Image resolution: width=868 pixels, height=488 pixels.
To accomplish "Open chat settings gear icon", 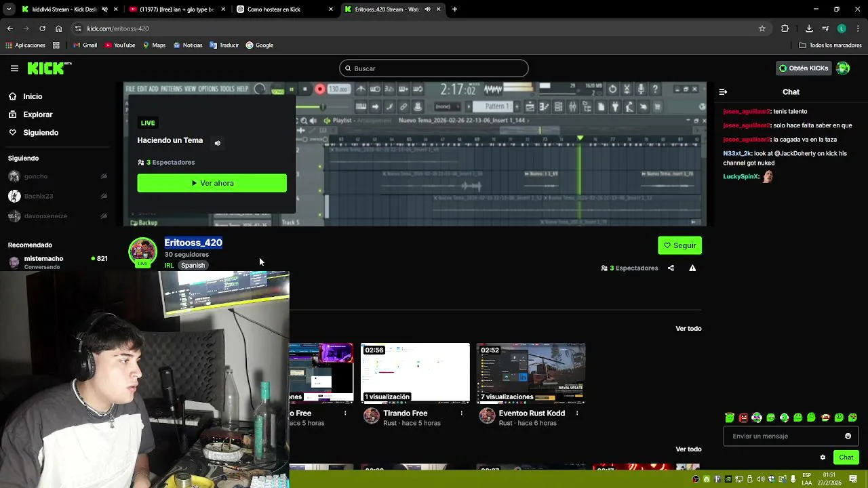I will pos(823,457).
